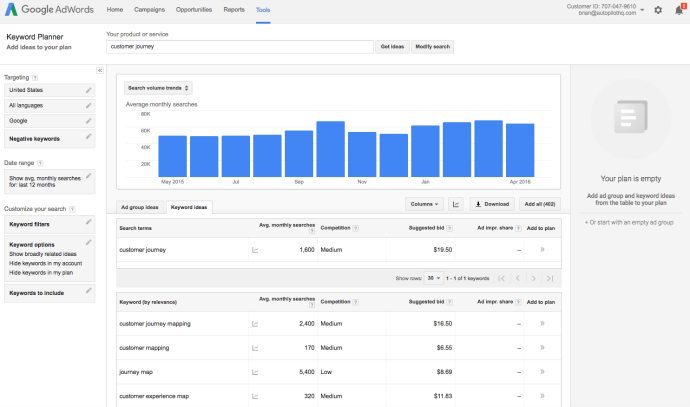Open the Reports menu
This screenshot has height=407, width=690.
[x=234, y=10]
